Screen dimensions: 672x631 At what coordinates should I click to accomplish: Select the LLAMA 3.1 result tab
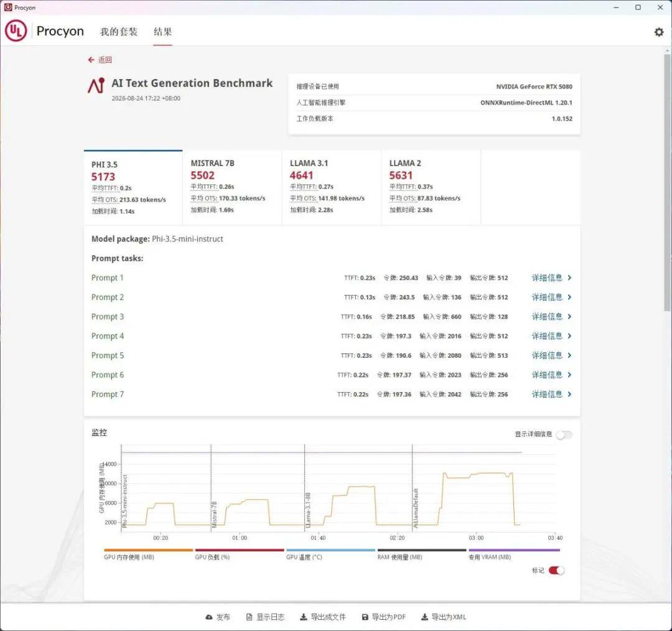click(332, 187)
